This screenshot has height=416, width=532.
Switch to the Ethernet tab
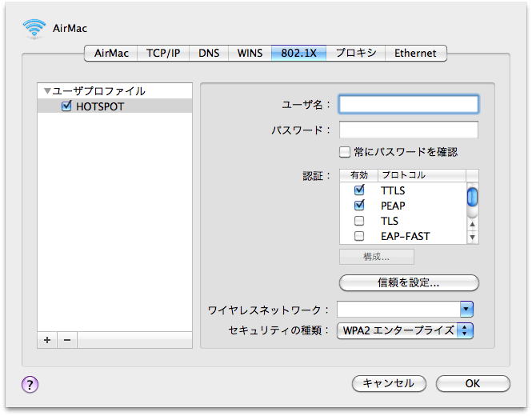pos(416,54)
